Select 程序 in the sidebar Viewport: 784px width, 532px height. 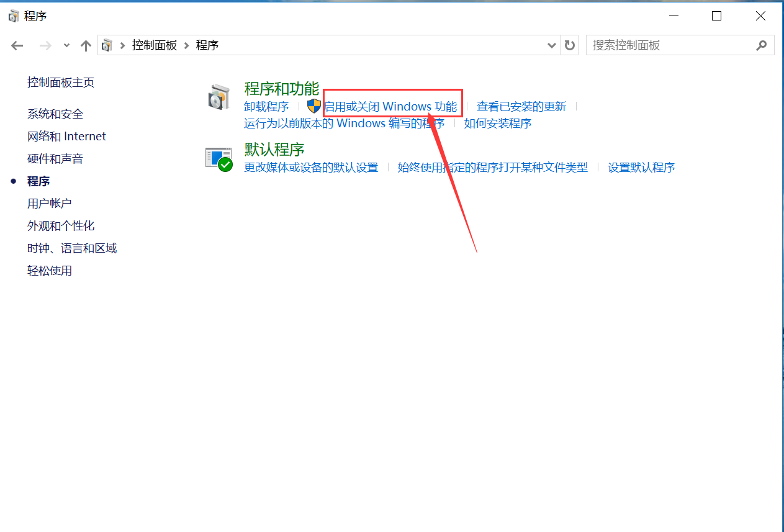pos(38,181)
